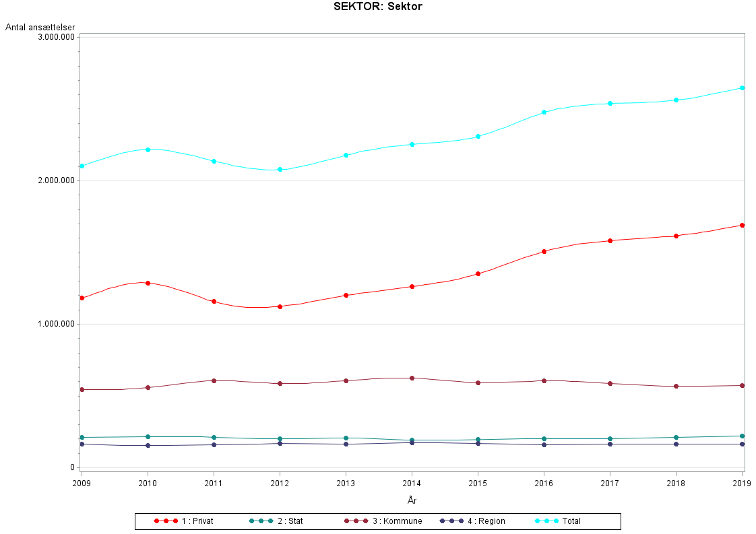
Task: Click the Privat data point for 2019
Action: (742, 225)
